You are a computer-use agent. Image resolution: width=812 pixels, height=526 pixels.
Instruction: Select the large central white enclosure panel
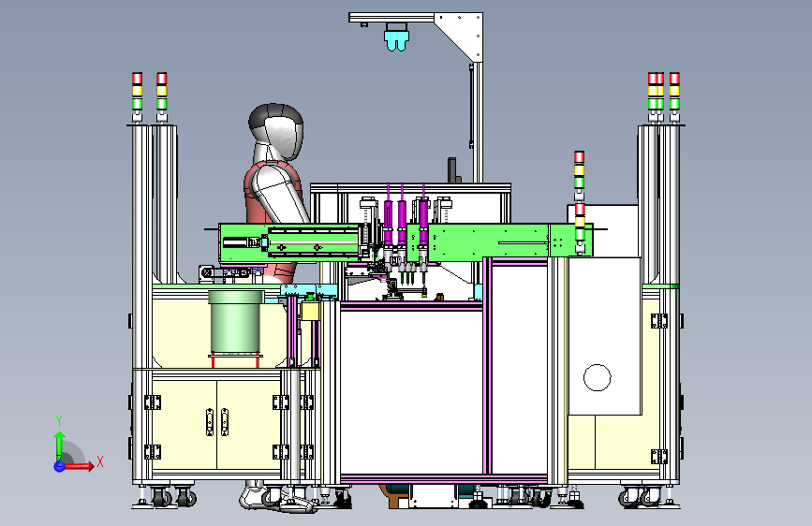click(x=411, y=391)
